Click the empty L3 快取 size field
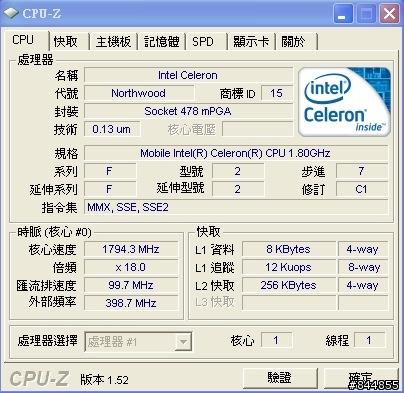Screen dimensions: 404x393 [289, 303]
